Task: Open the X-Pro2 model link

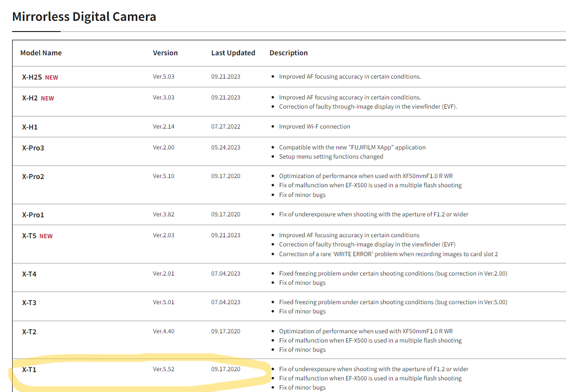Action: point(33,177)
